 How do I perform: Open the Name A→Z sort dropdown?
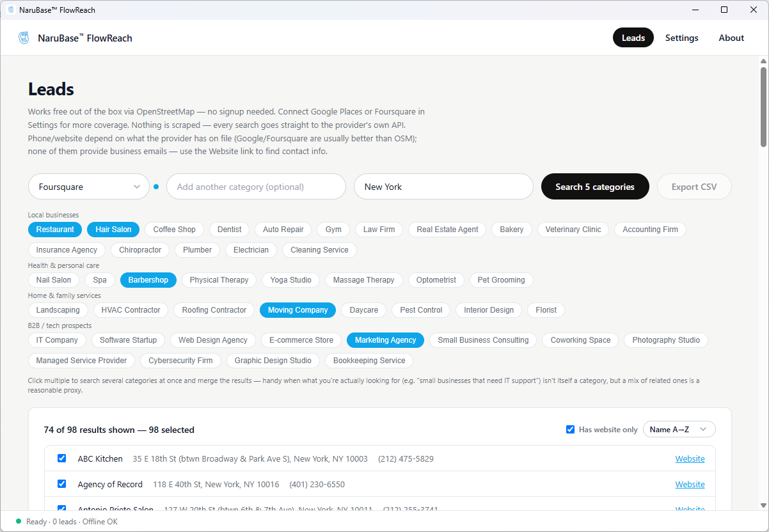point(679,430)
